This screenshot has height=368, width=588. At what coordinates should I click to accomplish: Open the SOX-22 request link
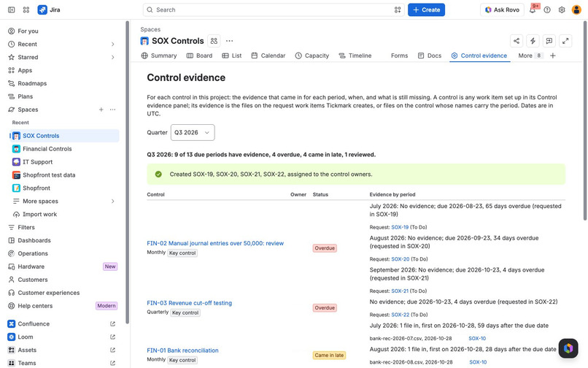(x=400, y=315)
